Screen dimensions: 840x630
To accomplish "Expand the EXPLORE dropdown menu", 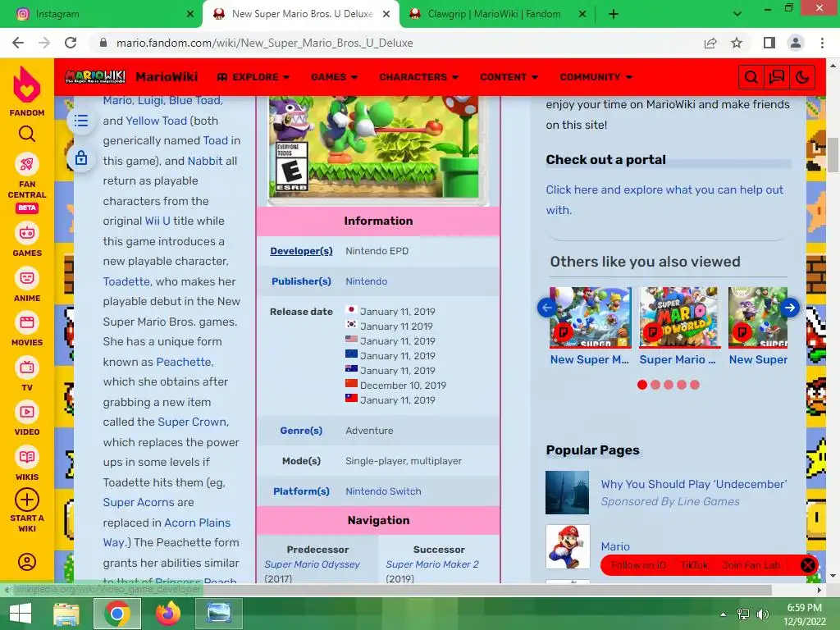I will [x=253, y=77].
